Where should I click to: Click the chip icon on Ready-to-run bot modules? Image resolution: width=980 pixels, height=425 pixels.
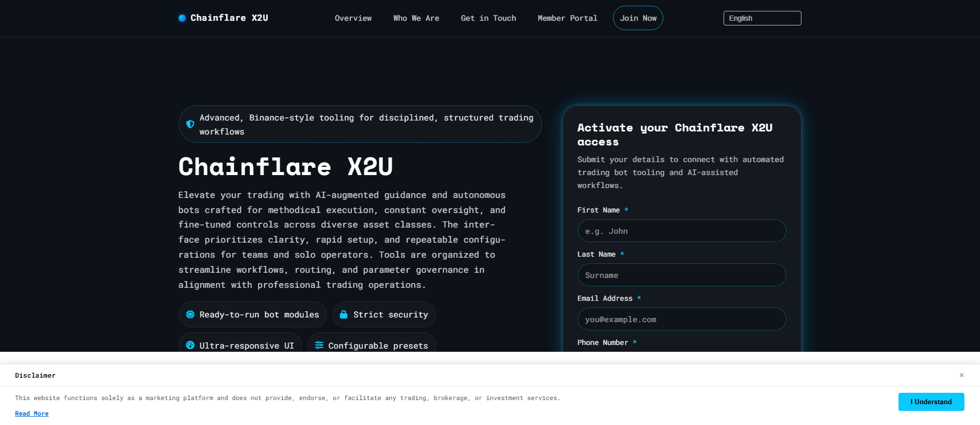tap(190, 314)
